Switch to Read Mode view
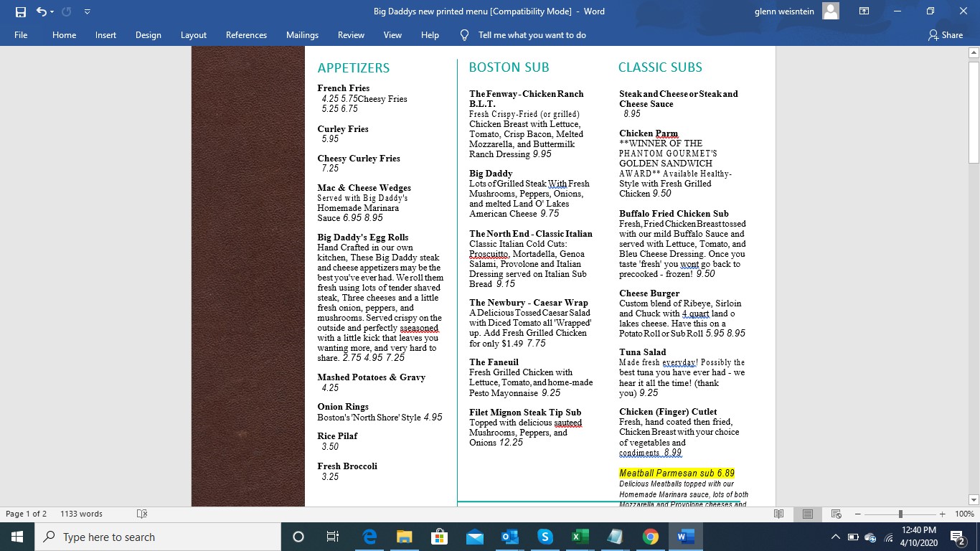 click(x=778, y=514)
